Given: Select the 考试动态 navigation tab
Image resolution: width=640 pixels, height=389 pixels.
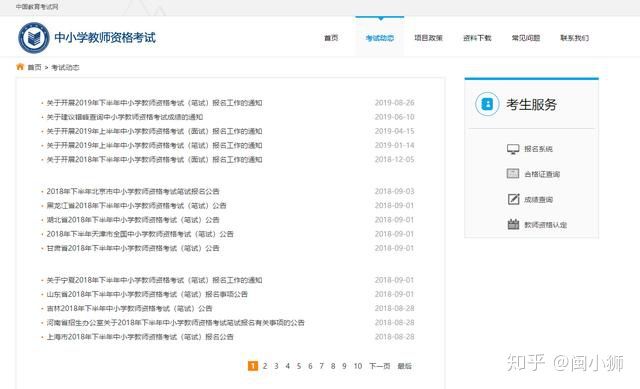Looking at the screenshot, I should pos(380,38).
